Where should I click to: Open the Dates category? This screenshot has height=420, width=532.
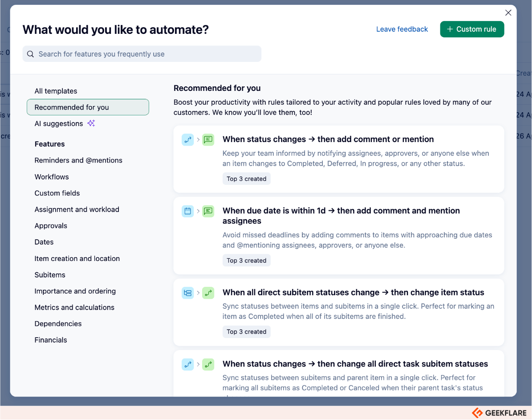click(44, 242)
